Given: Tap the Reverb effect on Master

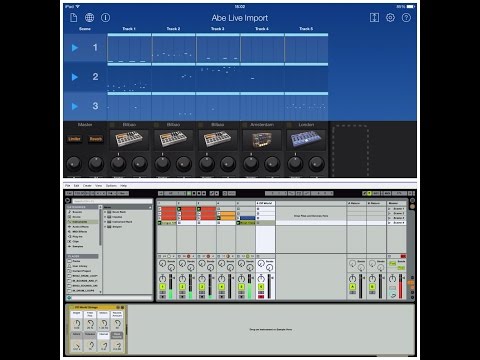Looking at the screenshot, I should [x=96, y=139].
